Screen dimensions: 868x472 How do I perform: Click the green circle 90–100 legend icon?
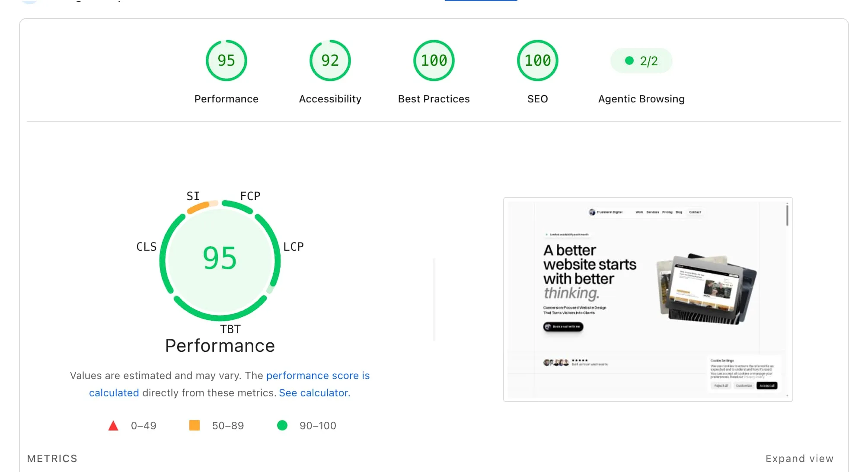click(282, 426)
